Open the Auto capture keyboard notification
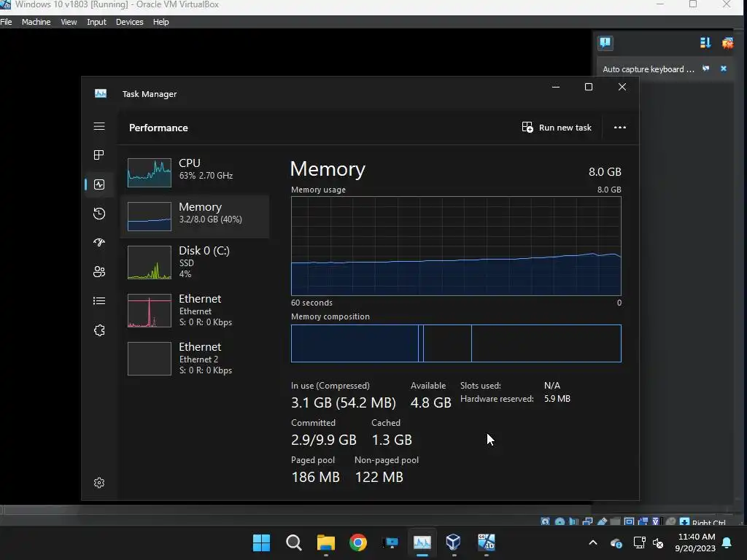Viewport: 747px width, 560px height. coord(649,69)
